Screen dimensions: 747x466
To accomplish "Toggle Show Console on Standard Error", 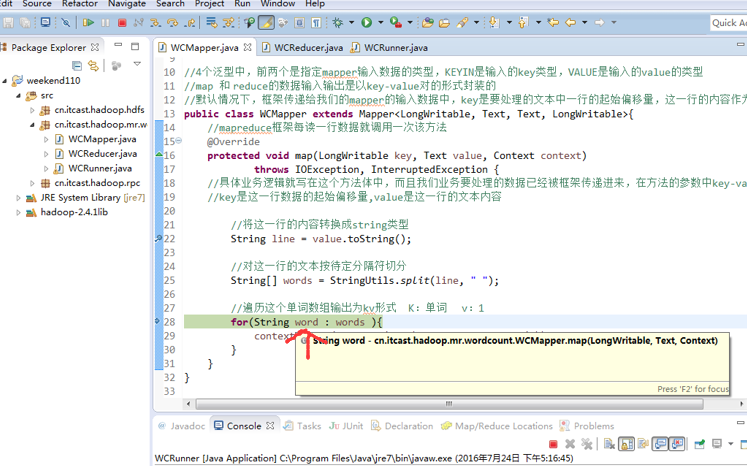I will [x=677, y=444].
